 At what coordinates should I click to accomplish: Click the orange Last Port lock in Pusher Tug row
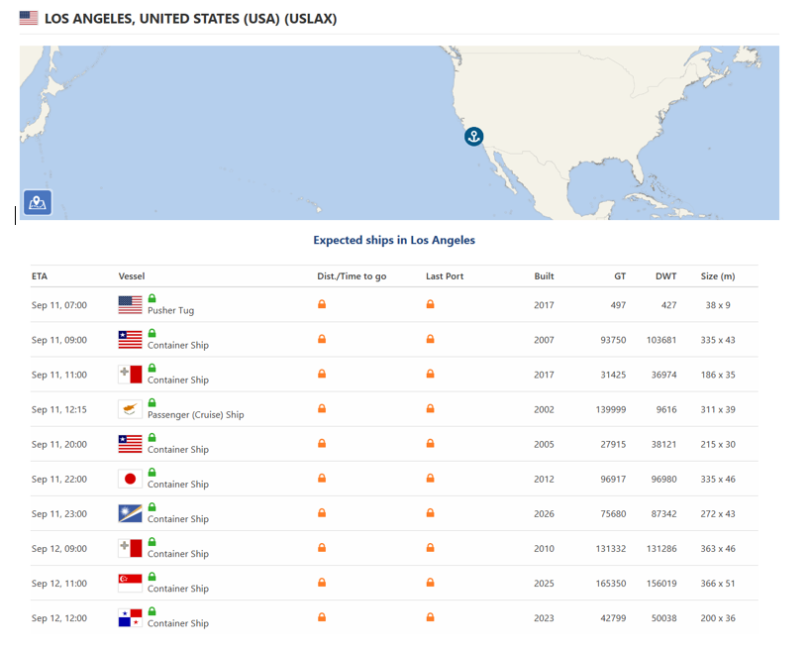(430, 304)
